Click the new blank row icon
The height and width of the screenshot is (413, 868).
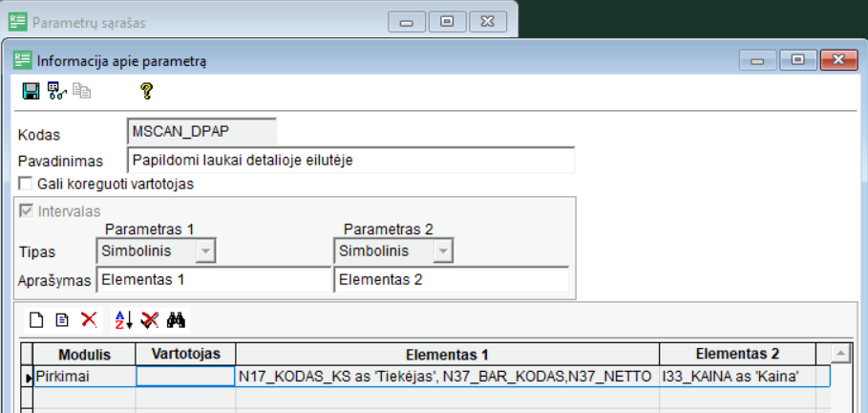34,320
